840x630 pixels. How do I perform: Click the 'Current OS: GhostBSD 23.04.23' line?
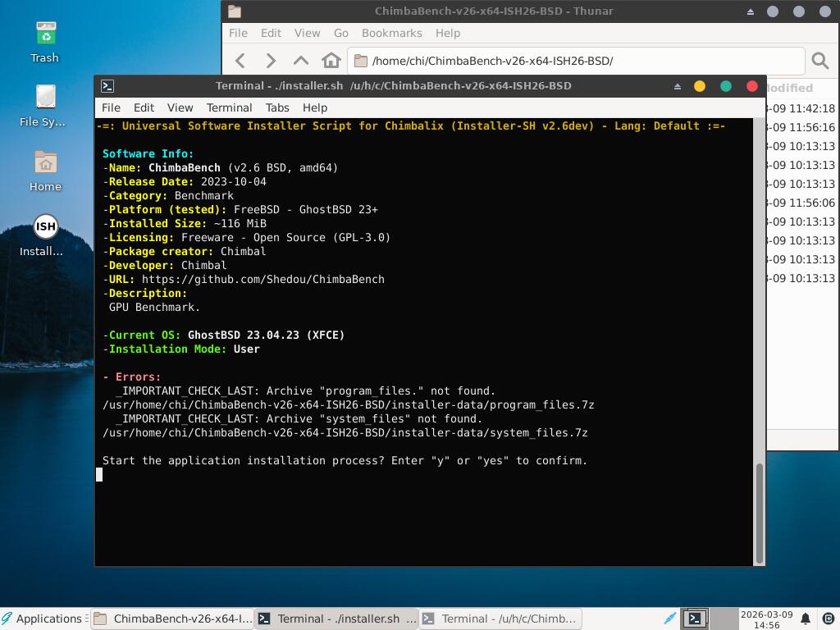click(223, 335)
